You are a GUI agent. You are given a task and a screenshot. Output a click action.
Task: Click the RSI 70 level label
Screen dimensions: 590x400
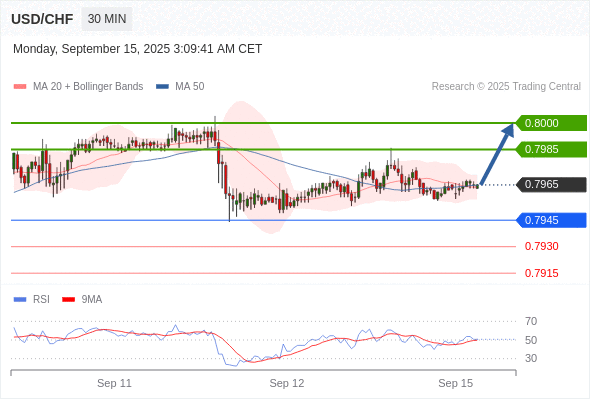click(x=531, y=321)
